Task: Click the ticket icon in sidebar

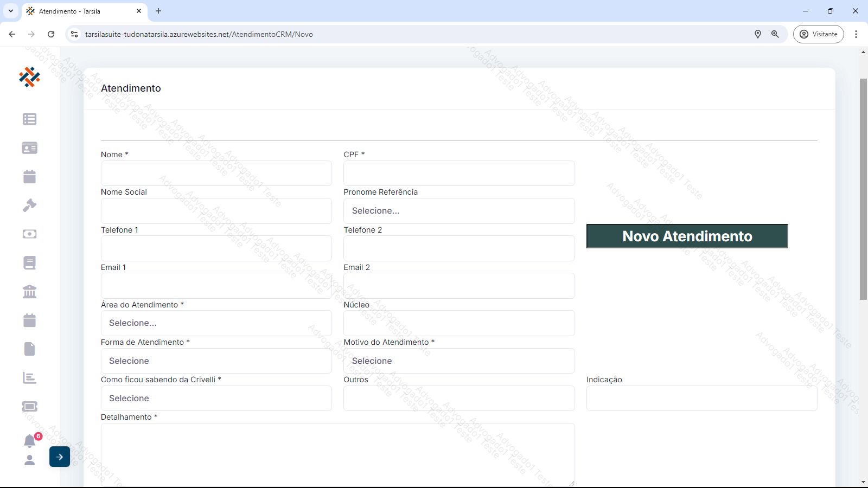Action: coord(29,407)
